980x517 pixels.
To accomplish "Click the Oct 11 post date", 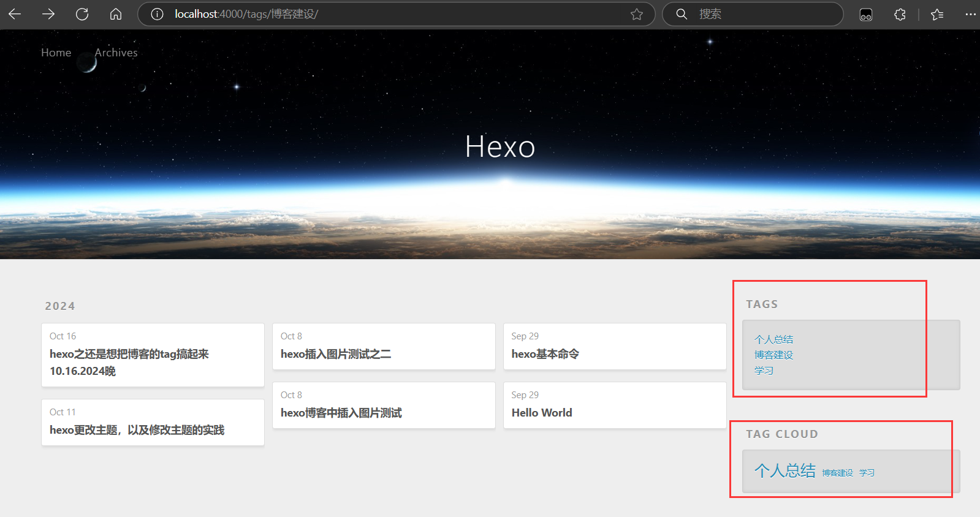I will (x=63, y=412).
